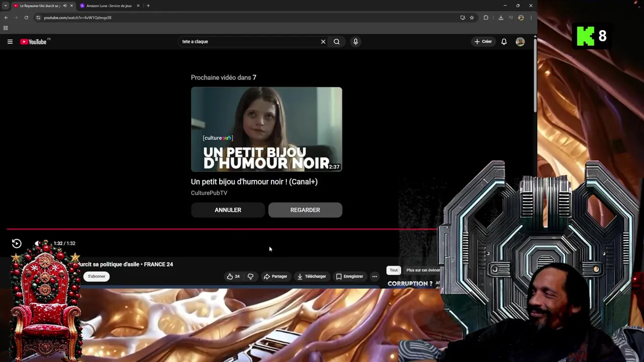
Task: Open the browser extensions puzzle icon
Action: [x=486, y=18]
